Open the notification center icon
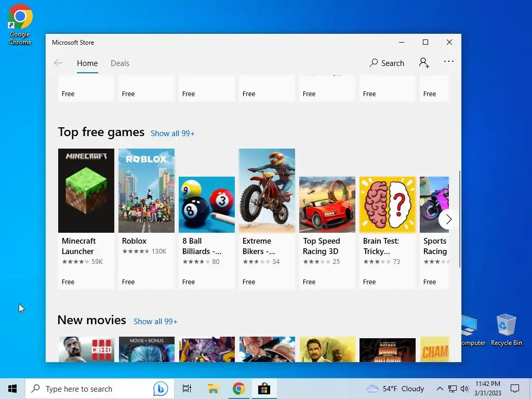The width and height of the screenshot is (532, 399). coord(515,389)
